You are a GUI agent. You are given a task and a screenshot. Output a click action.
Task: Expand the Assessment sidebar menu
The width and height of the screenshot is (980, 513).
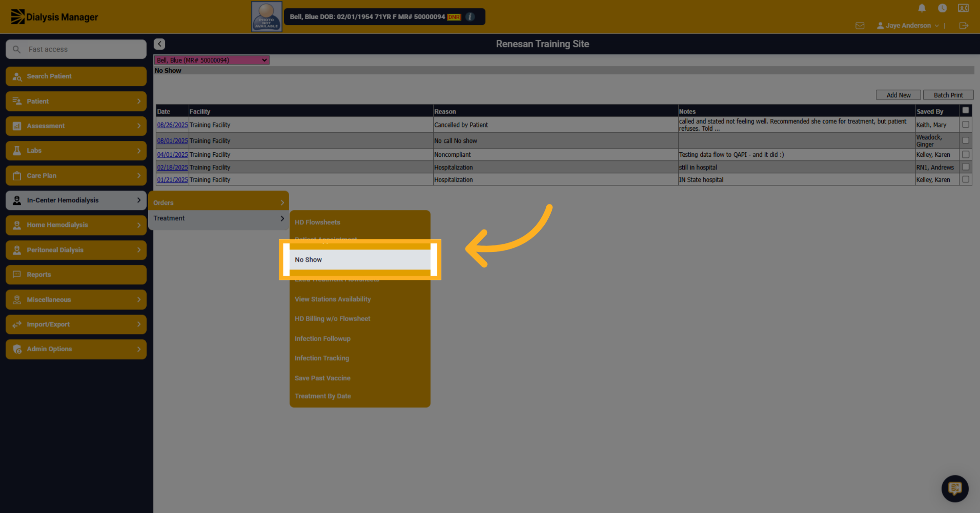(76, 126)
